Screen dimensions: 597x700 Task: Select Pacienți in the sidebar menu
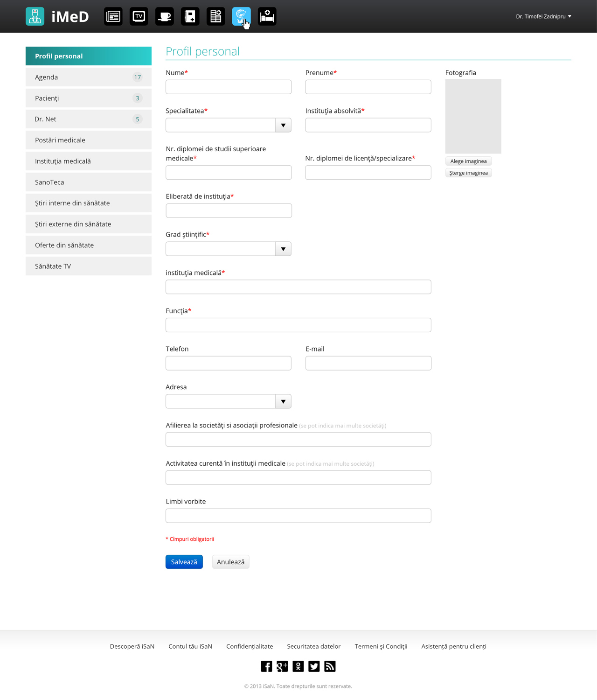pos(89,98)
